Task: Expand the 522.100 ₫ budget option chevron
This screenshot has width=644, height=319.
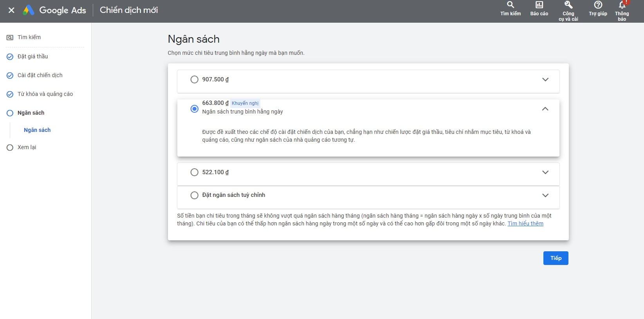Action: click(x=545, y=172)
